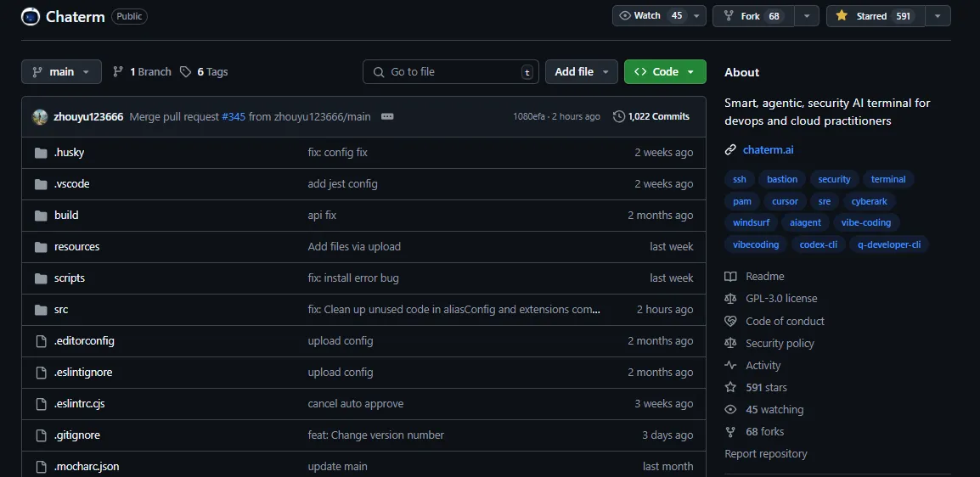Focus the Go to file search box
This screenshot has height=477, width=980.
click(x=450, y=72)
